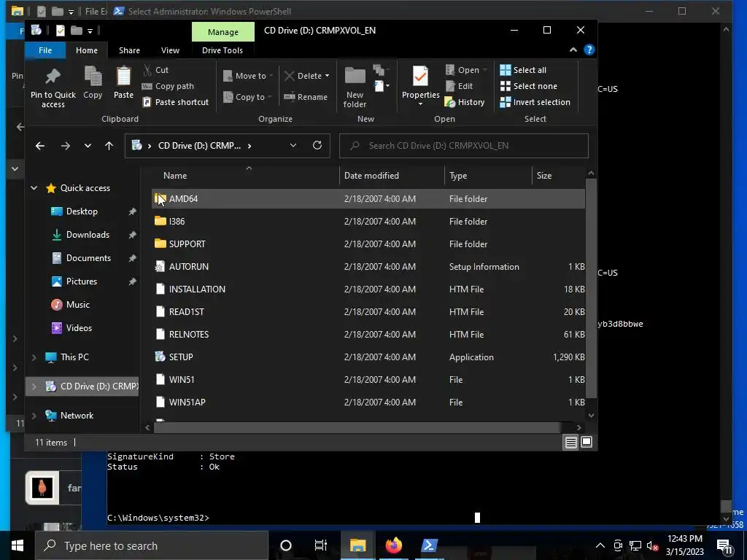Viewport: 747px width, 560px height.
Task: Collapse the ribbon
Action: [x=573, y=50]
